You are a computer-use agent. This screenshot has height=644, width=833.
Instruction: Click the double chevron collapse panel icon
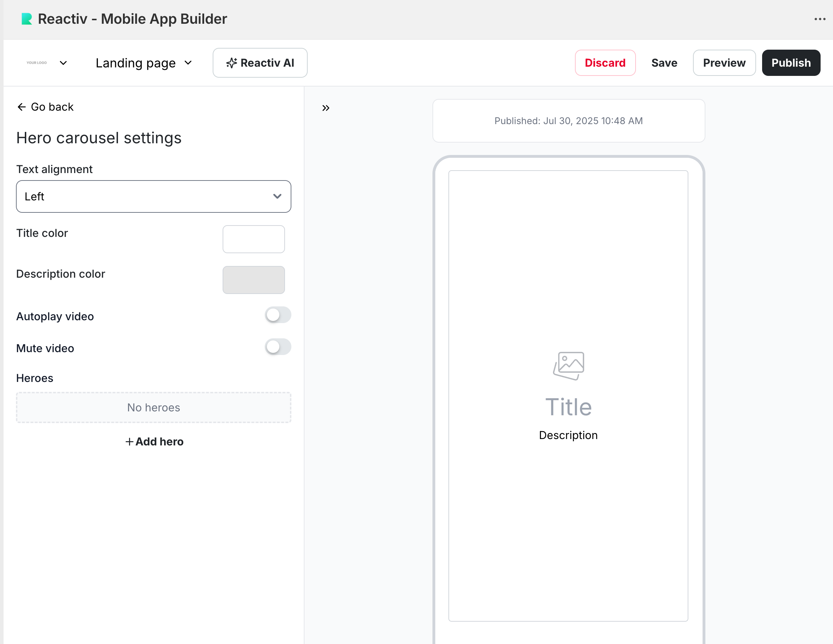(x=325, y=108)
